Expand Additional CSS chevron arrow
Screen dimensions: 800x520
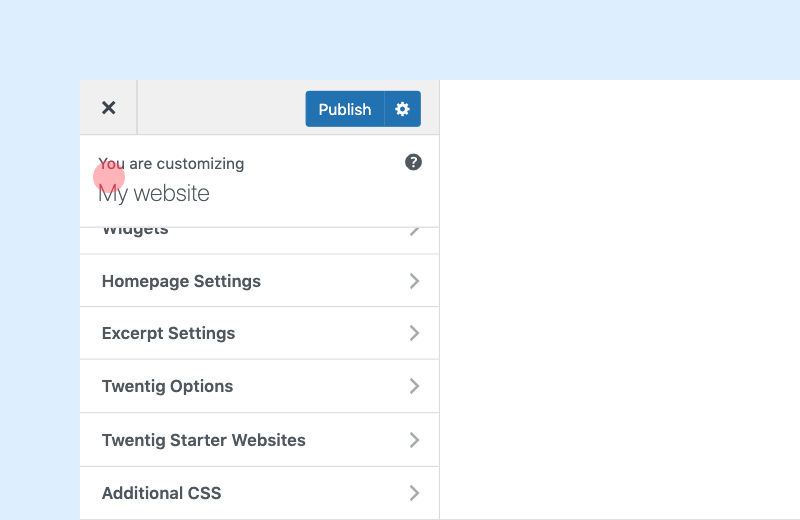tap(414, 493)
